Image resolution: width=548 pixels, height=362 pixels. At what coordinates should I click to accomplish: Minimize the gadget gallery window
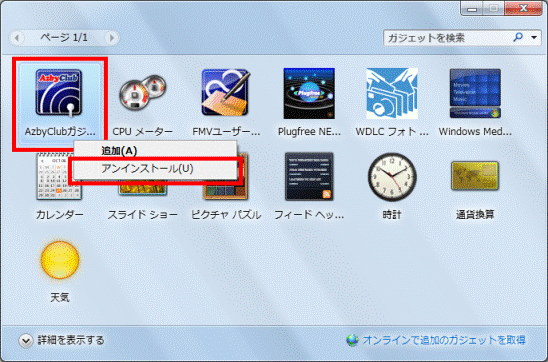(472, 8)
